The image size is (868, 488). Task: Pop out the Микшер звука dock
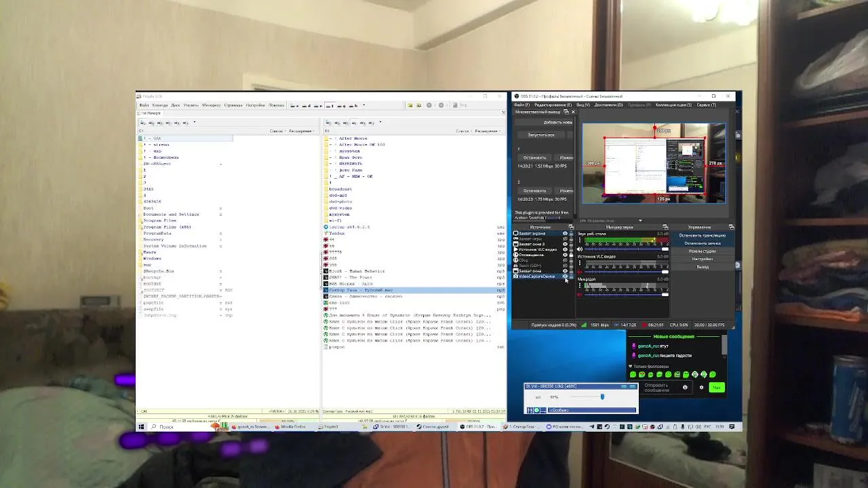pos(665,227)
